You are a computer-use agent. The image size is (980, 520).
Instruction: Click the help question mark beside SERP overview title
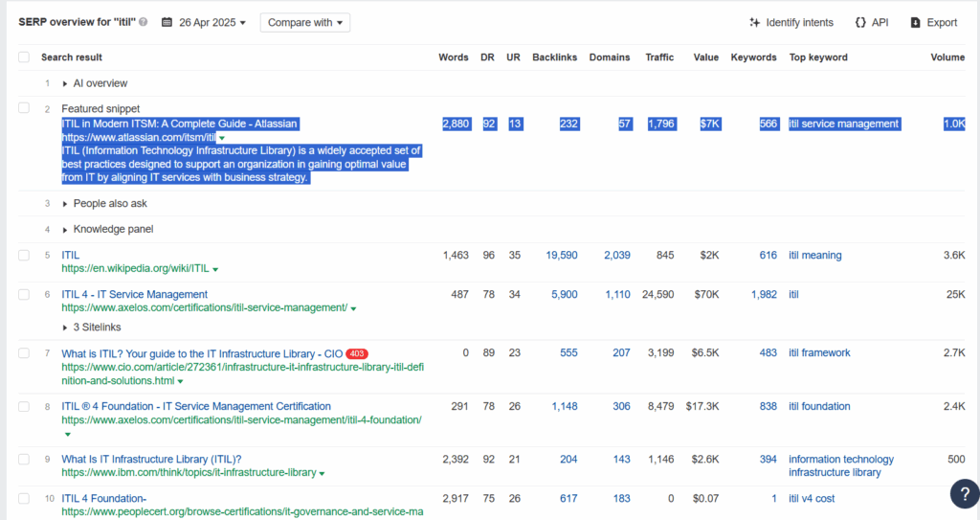click(x=144, y=22)
